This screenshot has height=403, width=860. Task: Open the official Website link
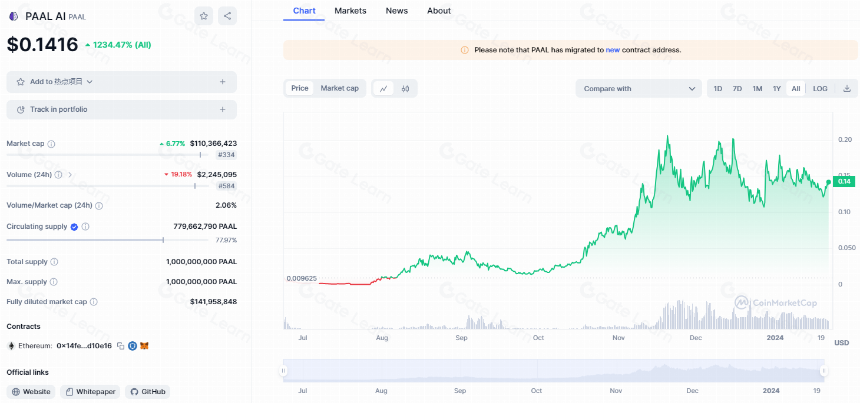click(31, 391)
